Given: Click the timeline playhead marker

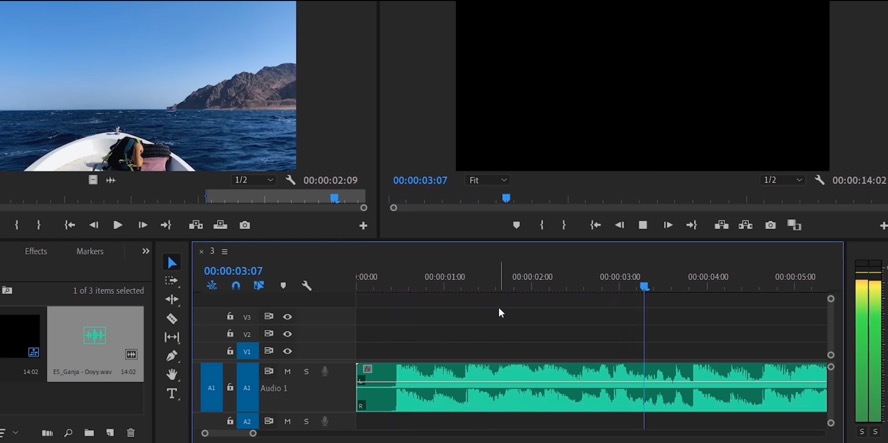Looking at the screenshot, I should [644, 287].
